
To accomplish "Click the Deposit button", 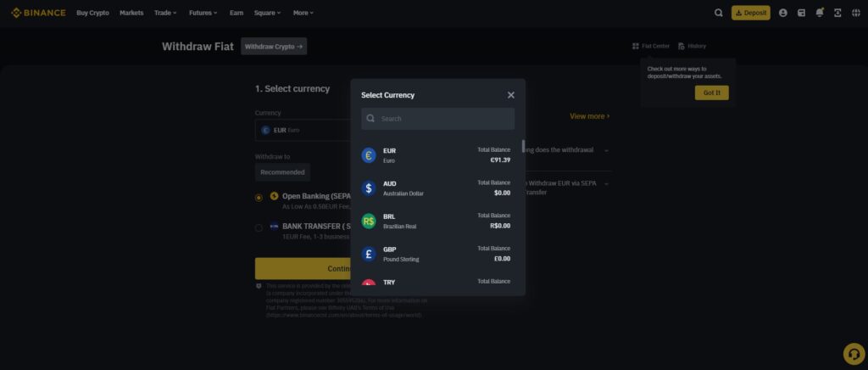I will click(751, 13).
